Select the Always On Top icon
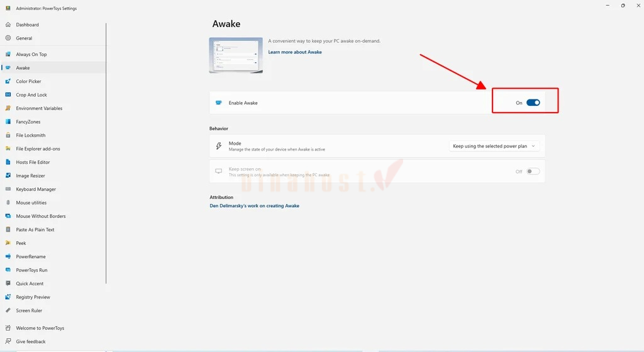 point(8,54)
